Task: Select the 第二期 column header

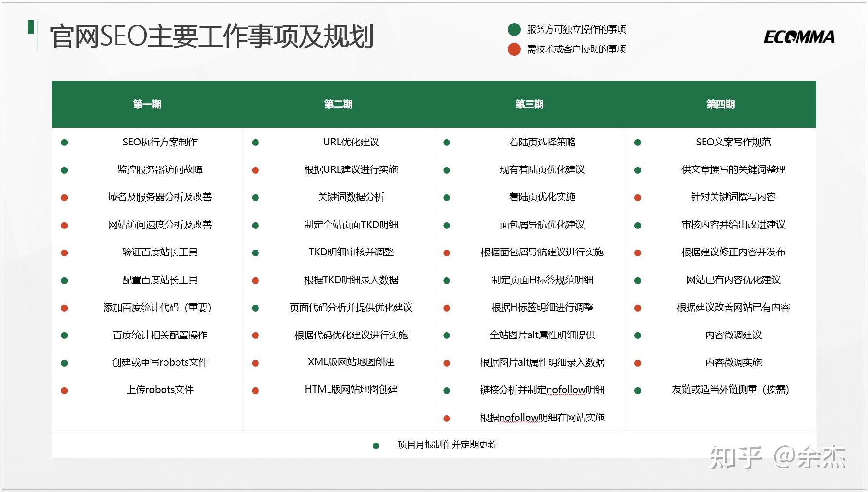Action: pos(338,104)
